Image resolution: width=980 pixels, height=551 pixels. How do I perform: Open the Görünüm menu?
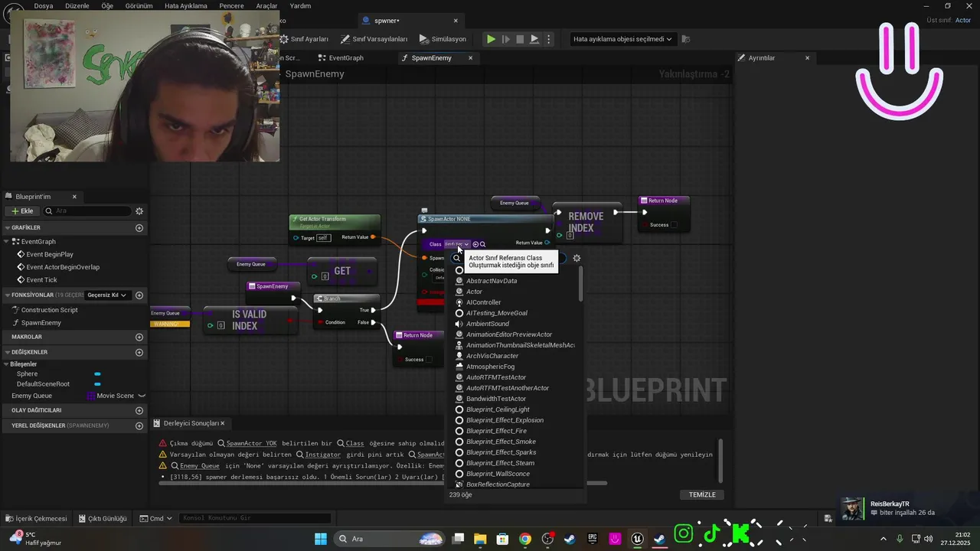pyautogui.click(x=139, y=5)
